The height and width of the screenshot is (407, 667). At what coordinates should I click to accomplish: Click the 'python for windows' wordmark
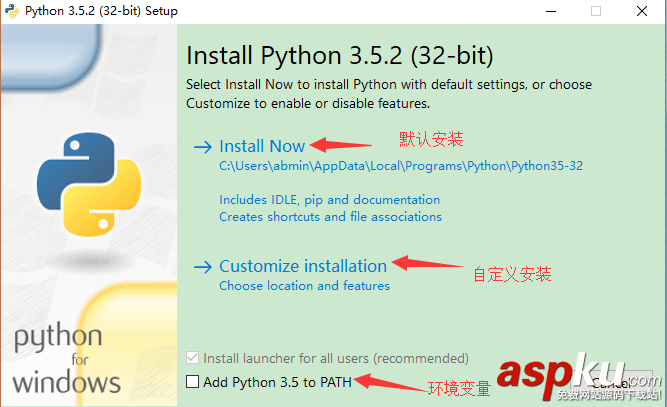coord(66,358)
